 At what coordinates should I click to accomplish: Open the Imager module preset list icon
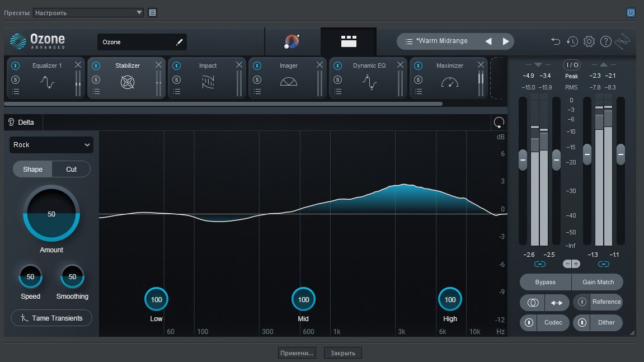(x=257, y=92)
